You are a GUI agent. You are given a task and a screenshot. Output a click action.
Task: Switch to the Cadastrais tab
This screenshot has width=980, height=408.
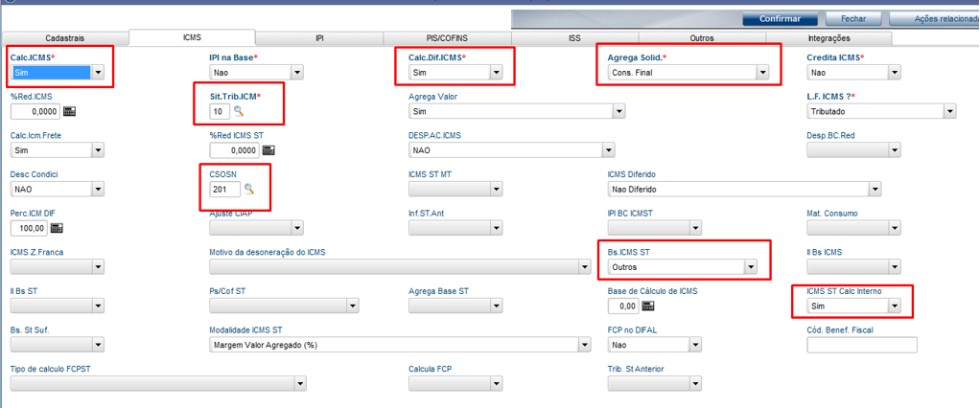tap(64, 38)
